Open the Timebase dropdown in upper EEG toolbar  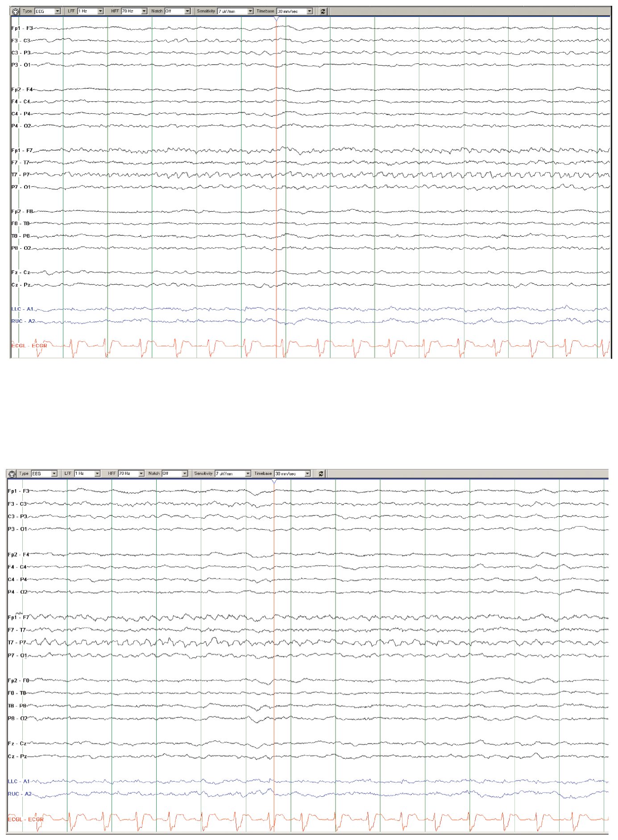tap(294, 11)
